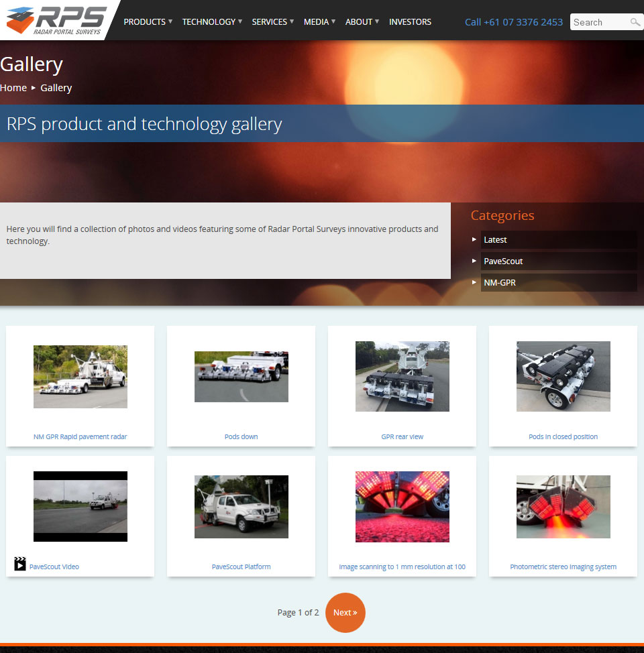
Task: Open the ABOUT menu
Action: pyautogui.click(x=359, y=22)
